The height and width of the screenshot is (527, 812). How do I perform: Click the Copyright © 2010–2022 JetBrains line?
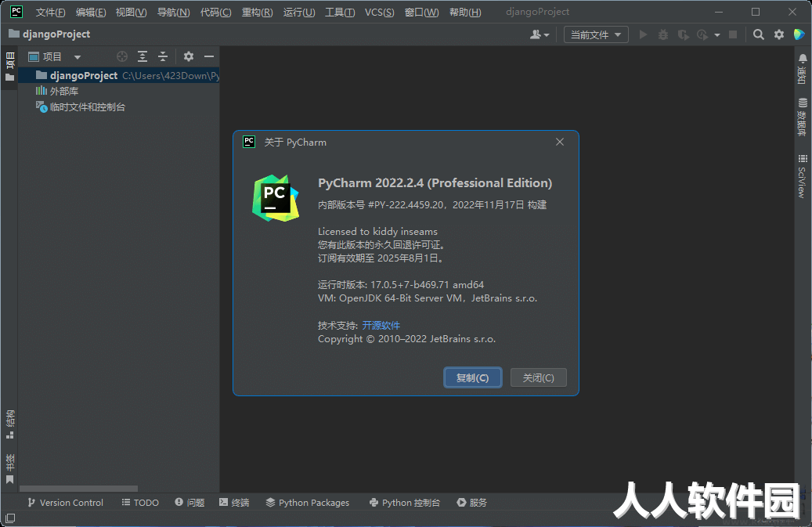tap(406, 339)
